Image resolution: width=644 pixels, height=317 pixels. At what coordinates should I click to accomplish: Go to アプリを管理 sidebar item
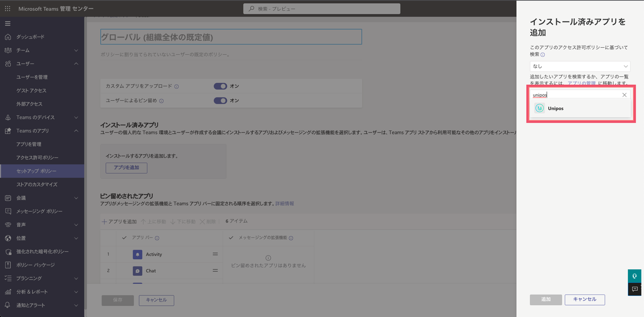coord(29,144)
